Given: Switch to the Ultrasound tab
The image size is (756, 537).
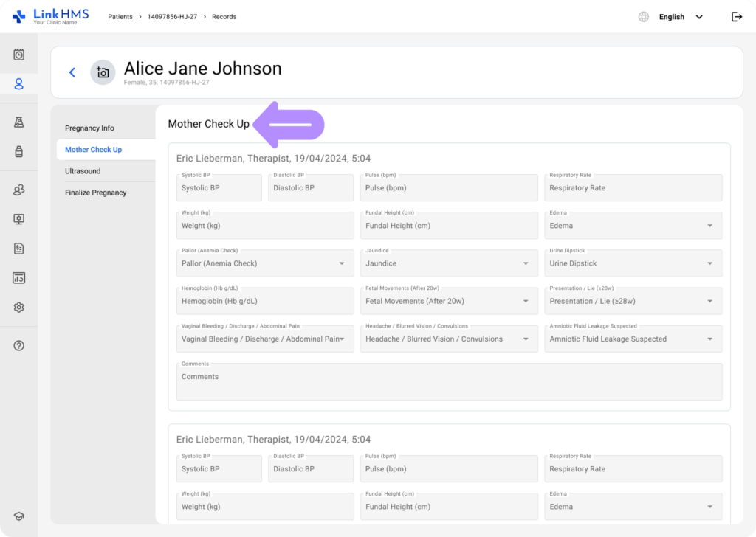Looking at the screenshot, I should (83, 171).
